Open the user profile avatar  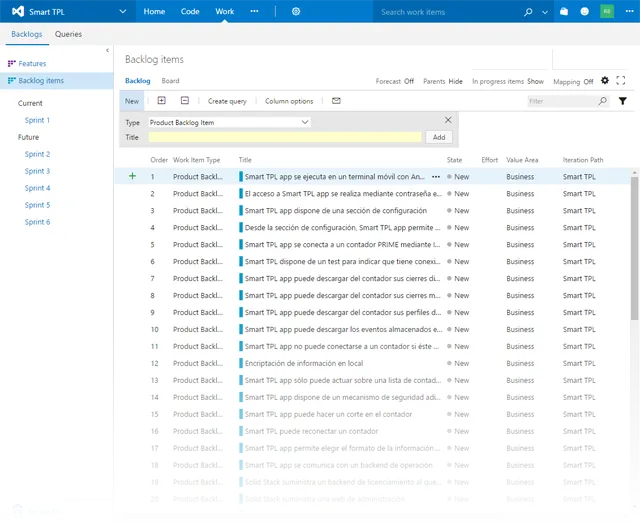607,11
